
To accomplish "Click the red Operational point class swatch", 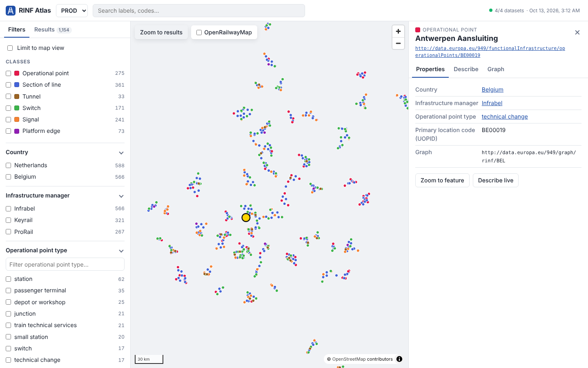I will tap(17, 73).
